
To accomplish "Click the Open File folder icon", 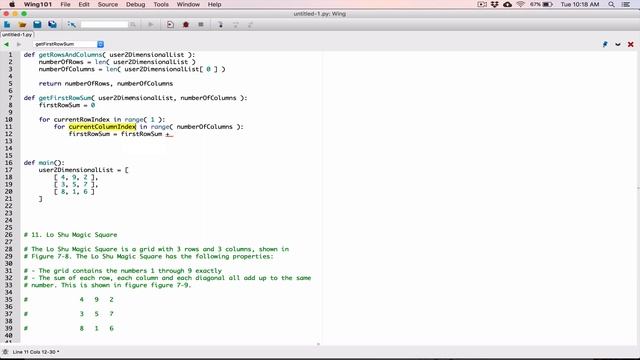I will (22, 24).
